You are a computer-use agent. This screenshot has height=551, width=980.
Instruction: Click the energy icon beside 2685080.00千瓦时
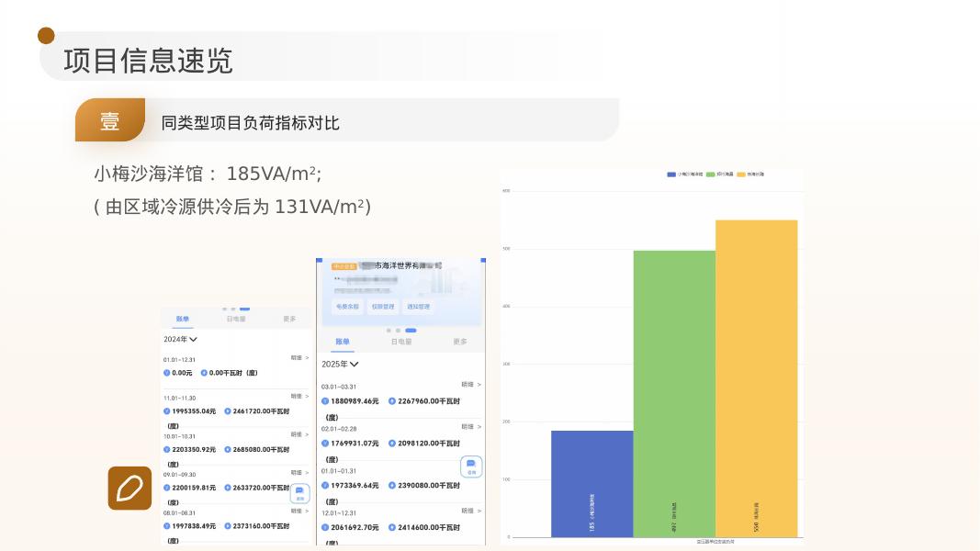click(x=228, y=449)
